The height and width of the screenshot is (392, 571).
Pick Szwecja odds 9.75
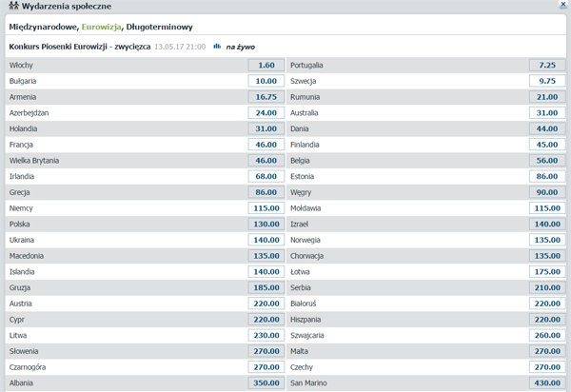coord(547,81)
